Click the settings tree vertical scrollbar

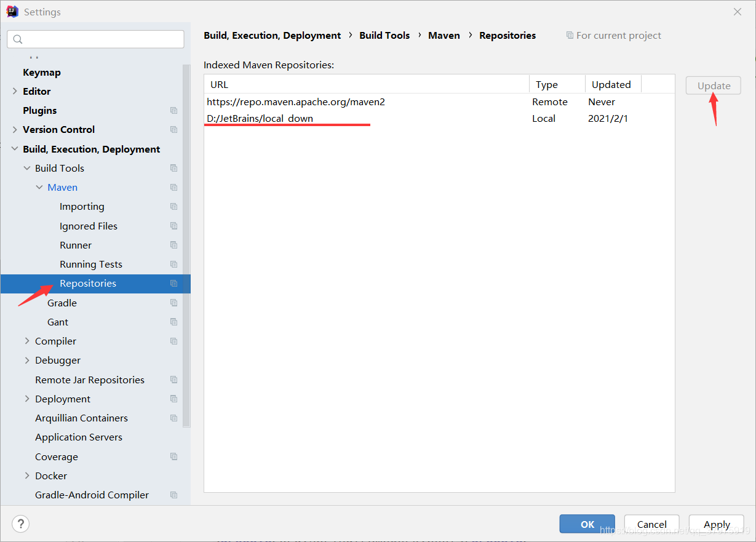186,246
